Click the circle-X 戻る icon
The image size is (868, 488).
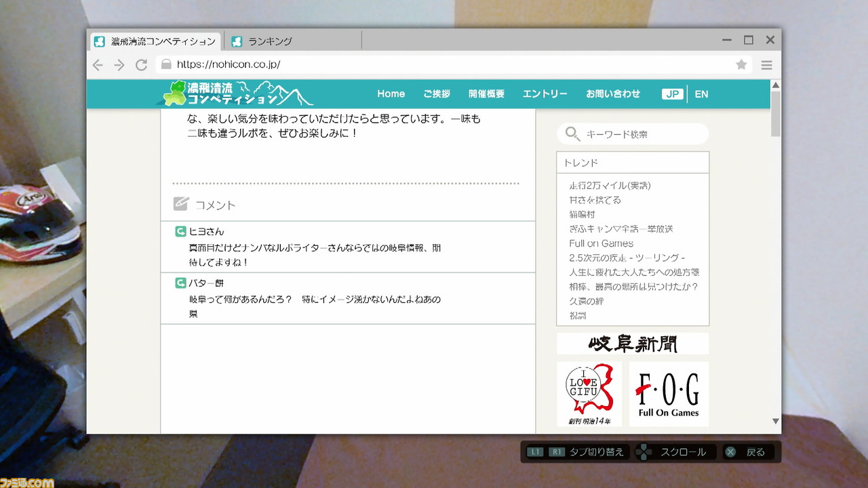tap(730, 452)
